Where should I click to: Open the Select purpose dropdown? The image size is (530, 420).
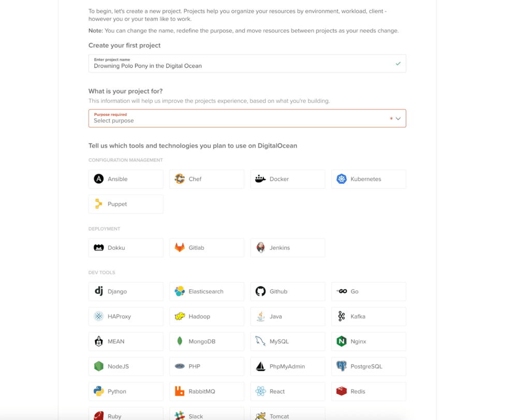247,118
